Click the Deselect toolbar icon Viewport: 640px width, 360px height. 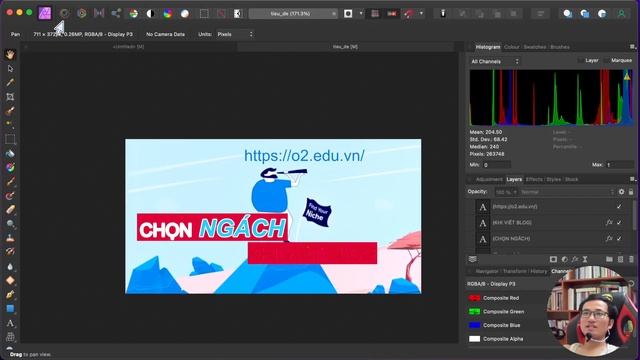pos(221,13)
